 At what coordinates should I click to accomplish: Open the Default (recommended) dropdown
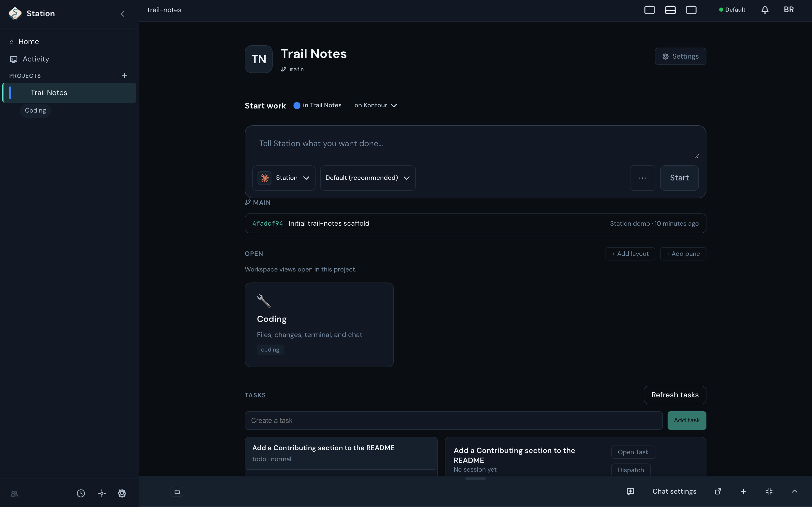368,178
